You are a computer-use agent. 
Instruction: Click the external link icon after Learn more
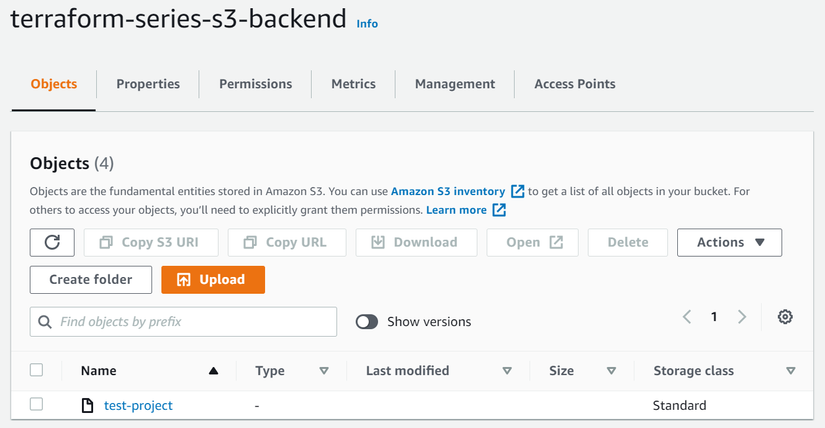point(499,210)
